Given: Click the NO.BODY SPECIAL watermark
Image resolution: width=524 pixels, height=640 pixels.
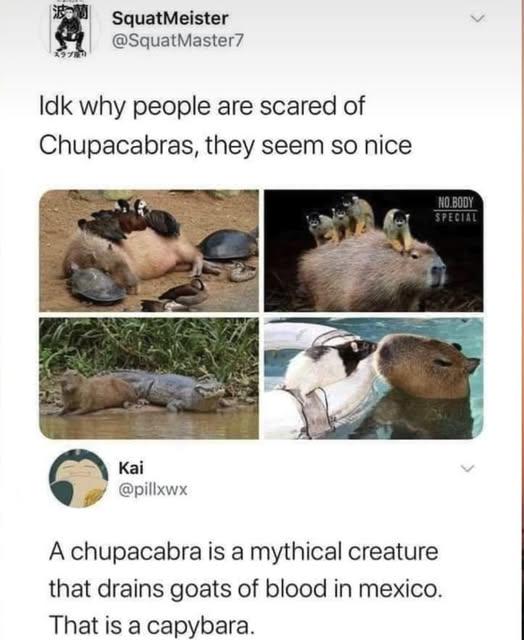Looking at the screenshot, I should [x=456, y=209].
